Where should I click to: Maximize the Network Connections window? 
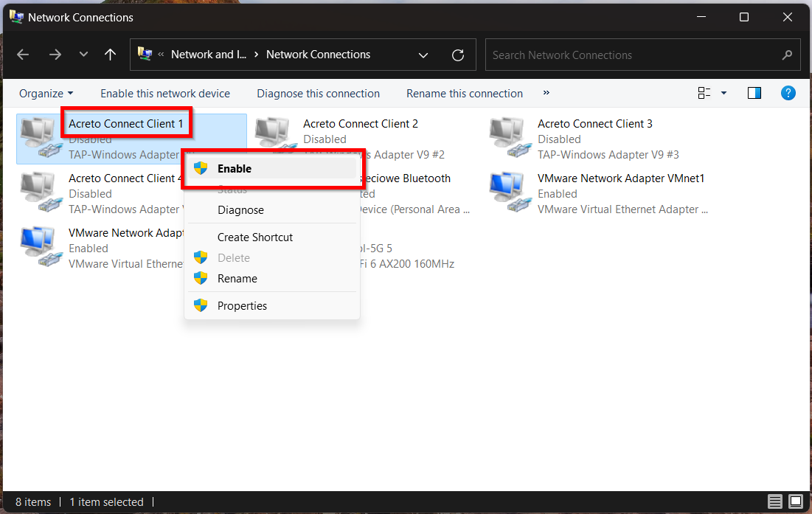pyautogui.click(x=744, y=17)
